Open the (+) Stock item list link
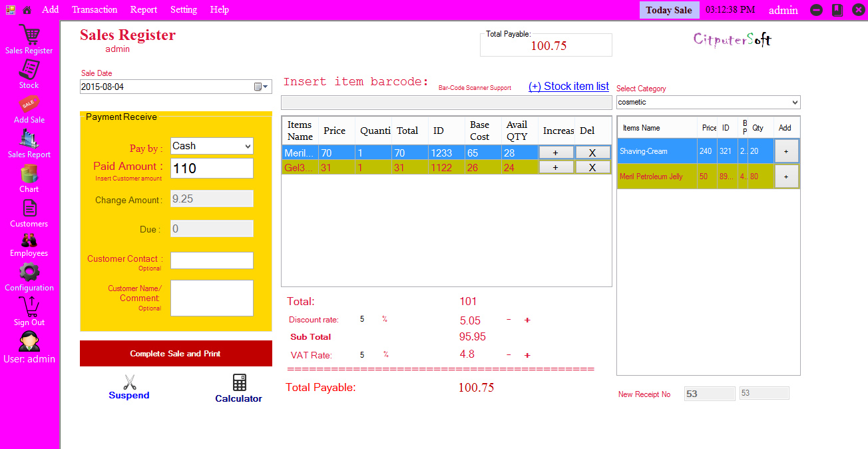Viewport: 868px width, 449px height. (568, 87)
